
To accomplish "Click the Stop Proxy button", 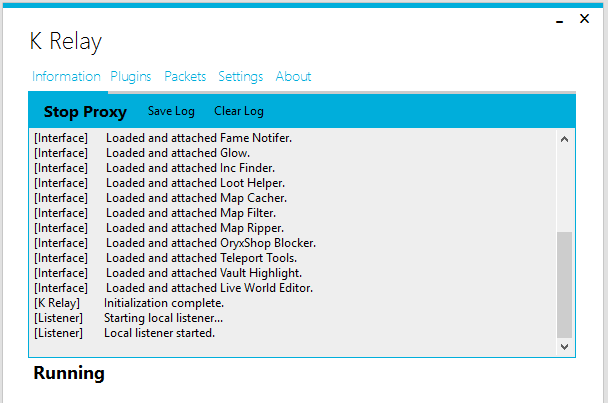I will point(85,112).
